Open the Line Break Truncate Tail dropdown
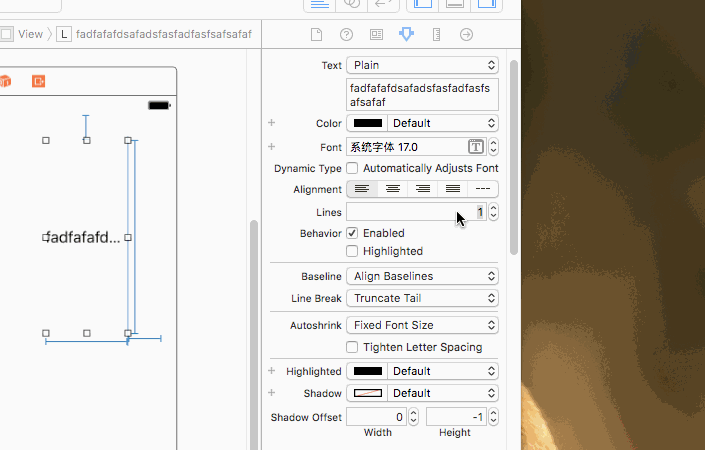705x450 pixels. click(x=422, y=298)
